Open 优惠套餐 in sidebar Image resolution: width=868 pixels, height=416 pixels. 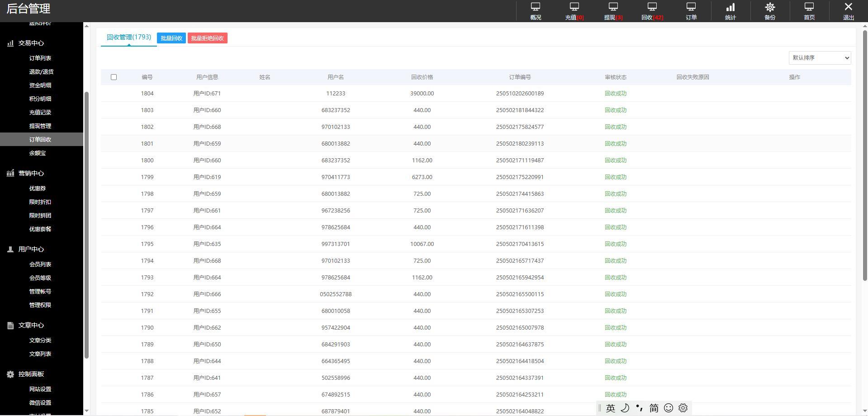click(x=40, y=229)
